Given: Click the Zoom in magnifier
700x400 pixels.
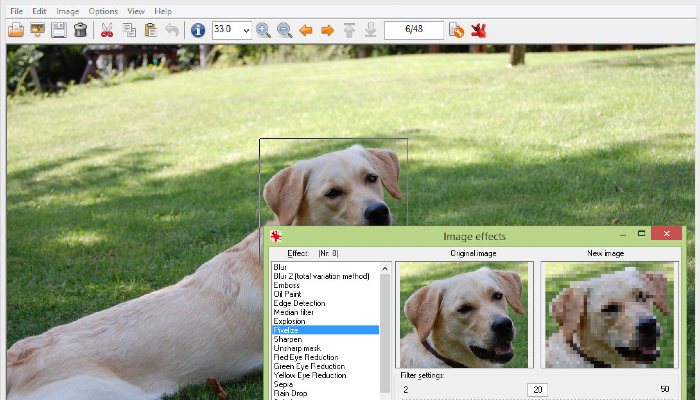Looking at the screenshot, I should point(263,30).
